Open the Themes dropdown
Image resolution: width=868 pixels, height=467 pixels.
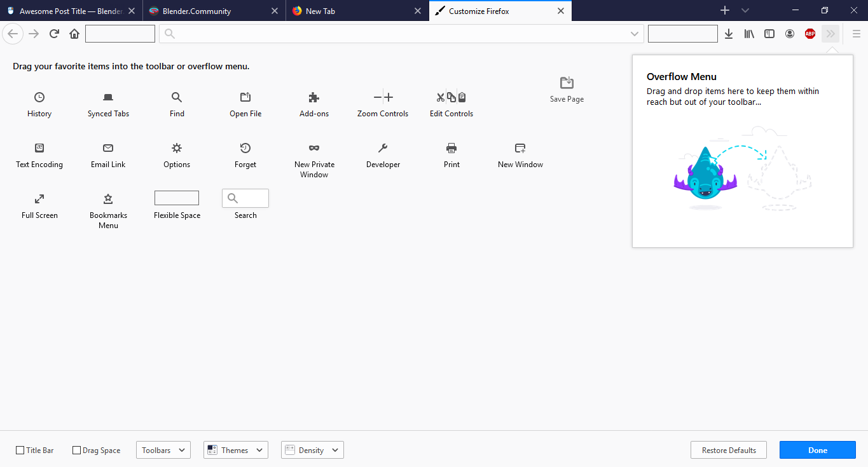coord(236,450)
